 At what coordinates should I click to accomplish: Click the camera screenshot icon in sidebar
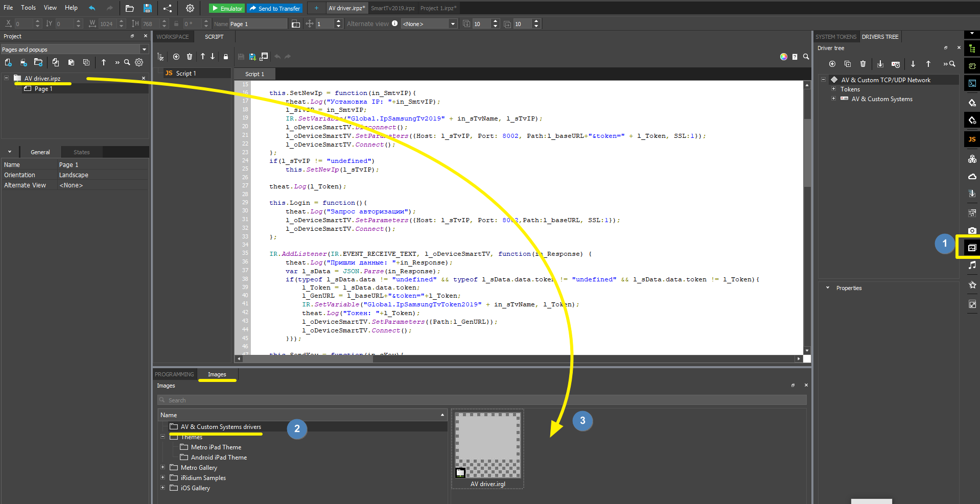[972, 230]
